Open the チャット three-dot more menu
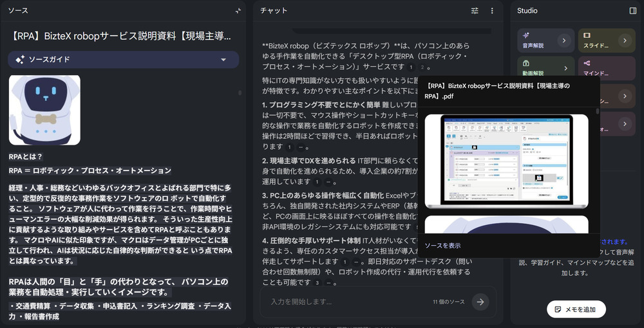Viewport: 644px width, 328px height. click(492, 11)
